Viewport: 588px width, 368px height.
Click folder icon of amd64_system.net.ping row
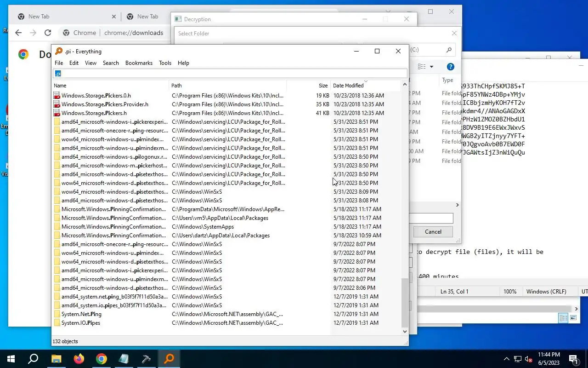coord(57,297)
